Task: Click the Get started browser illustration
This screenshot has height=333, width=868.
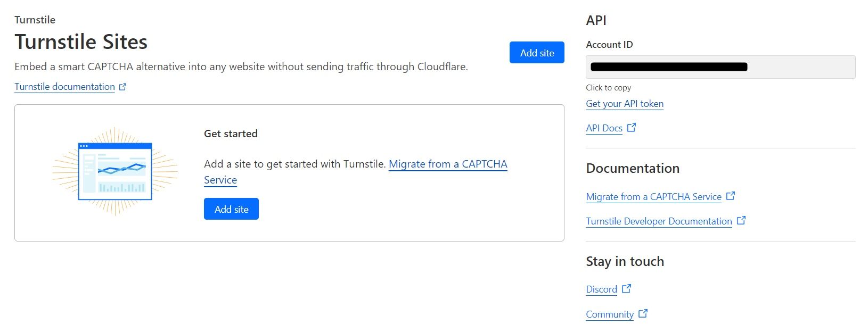Action: 115,172
